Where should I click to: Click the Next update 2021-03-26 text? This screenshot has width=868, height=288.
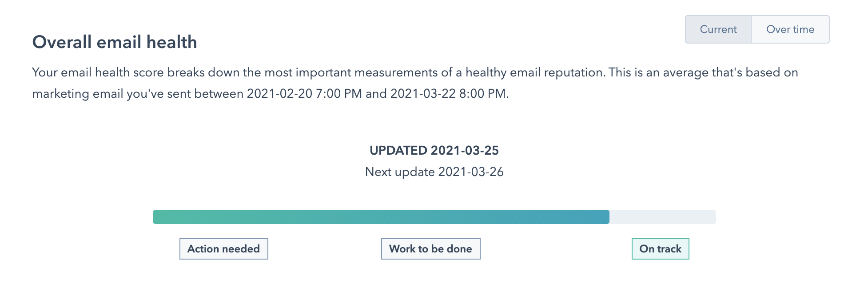pyautogui.click(x=434, y=172)
